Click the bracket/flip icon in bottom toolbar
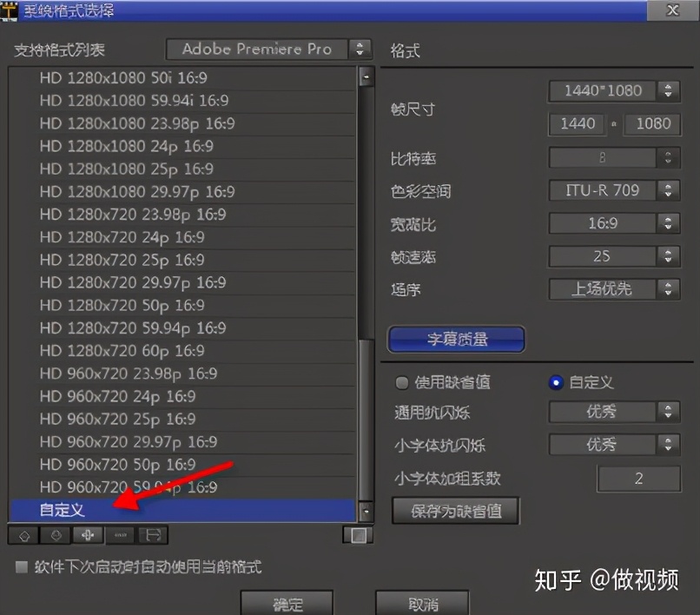700x615 pixels. pos(151,536)
